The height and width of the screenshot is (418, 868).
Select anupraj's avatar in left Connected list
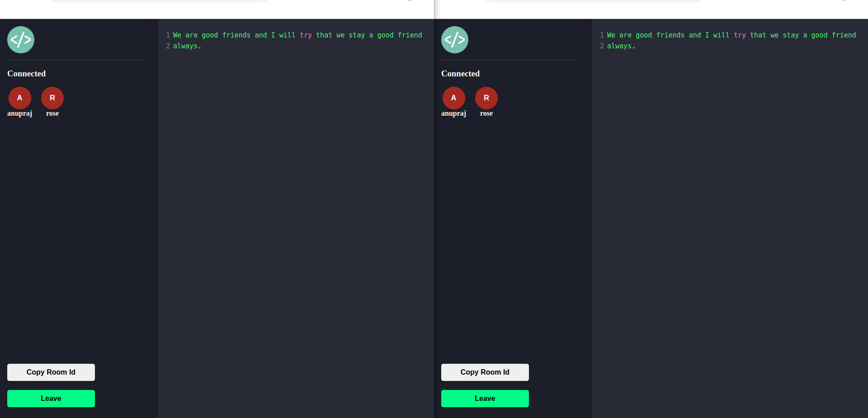(x=19, y=98)
